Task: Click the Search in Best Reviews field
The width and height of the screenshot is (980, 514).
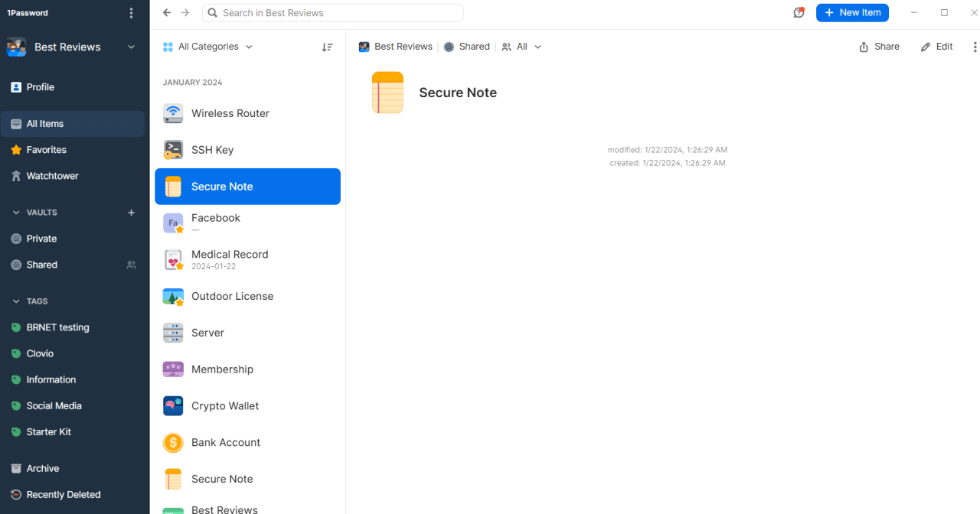Action: (x=332, y=12)
